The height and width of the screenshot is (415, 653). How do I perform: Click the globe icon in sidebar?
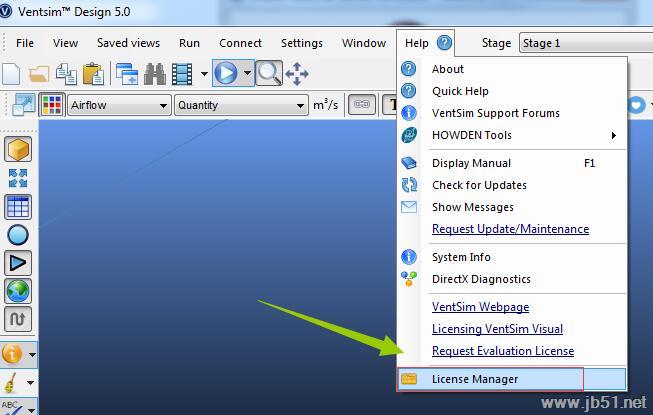(x=18, y=291)
